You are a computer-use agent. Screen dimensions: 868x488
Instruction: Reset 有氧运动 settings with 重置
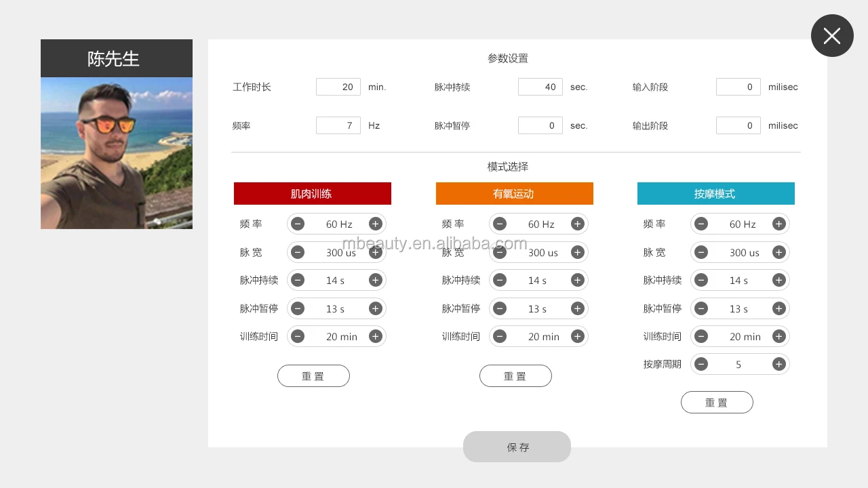[x=515, y=376]
